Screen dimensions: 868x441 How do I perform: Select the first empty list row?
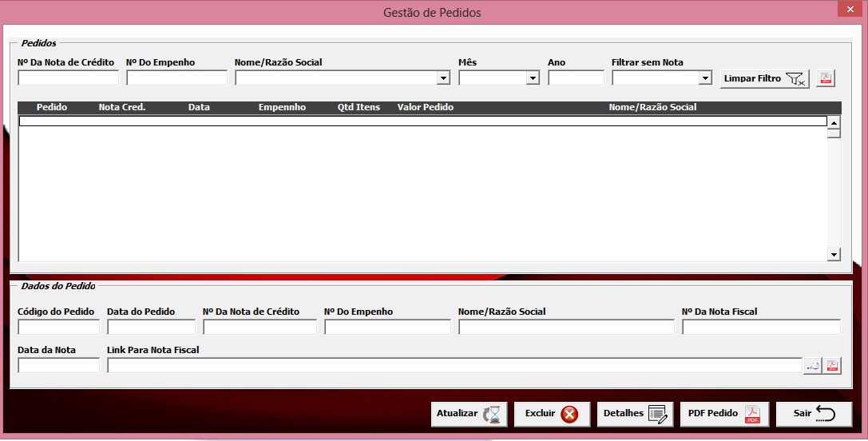[423, 121]
